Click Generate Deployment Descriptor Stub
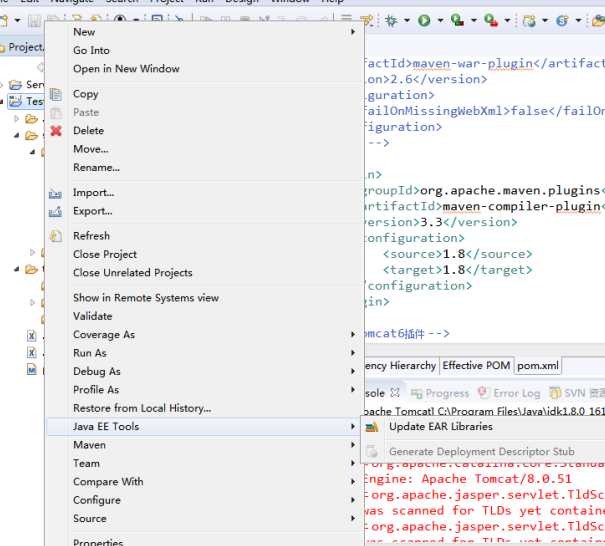This screenshot has height=546, width=605. coord(482,451)
